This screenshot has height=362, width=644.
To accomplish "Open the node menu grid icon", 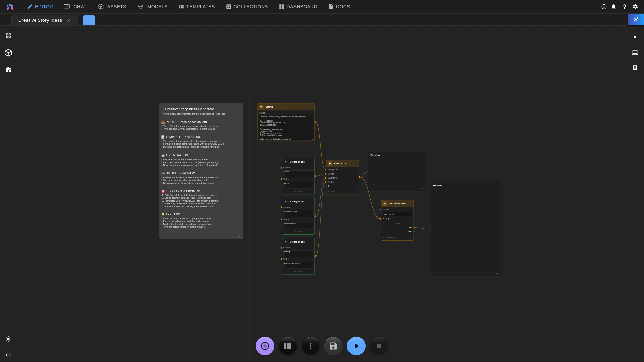I will [x=8, y=35].
